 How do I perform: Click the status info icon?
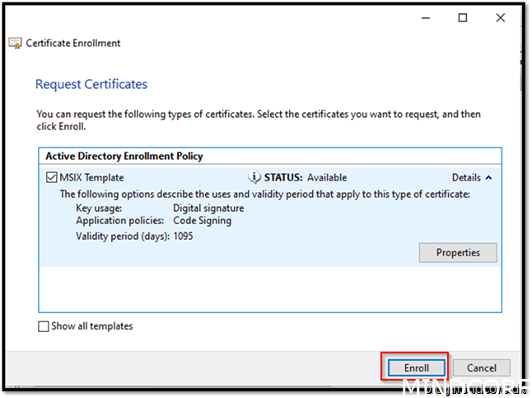pos(254,177)
